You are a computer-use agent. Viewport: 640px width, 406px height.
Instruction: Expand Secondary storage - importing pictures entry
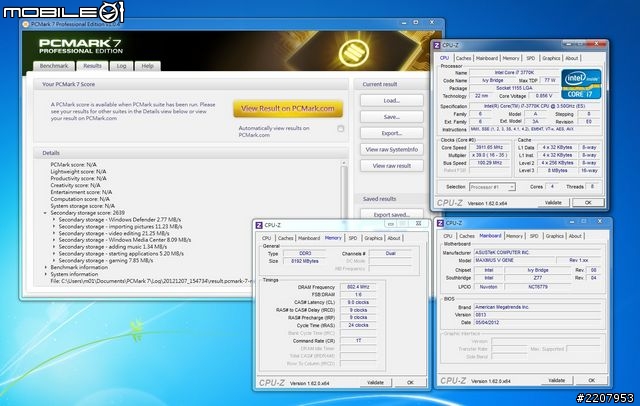coord(54,226)
